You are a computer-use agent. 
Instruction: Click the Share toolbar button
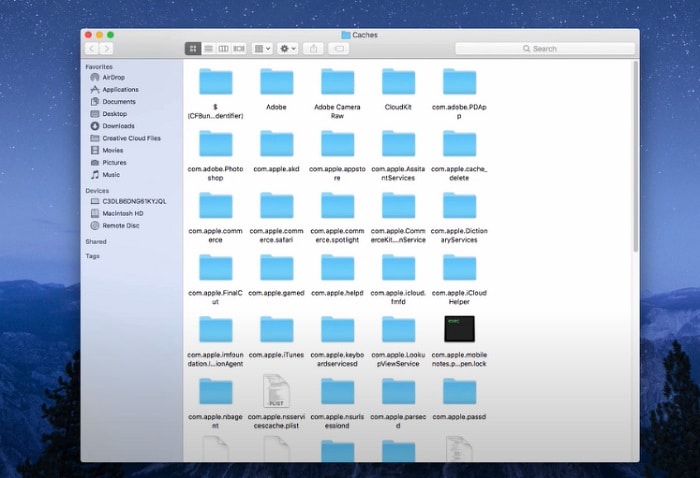click(313, 49)
